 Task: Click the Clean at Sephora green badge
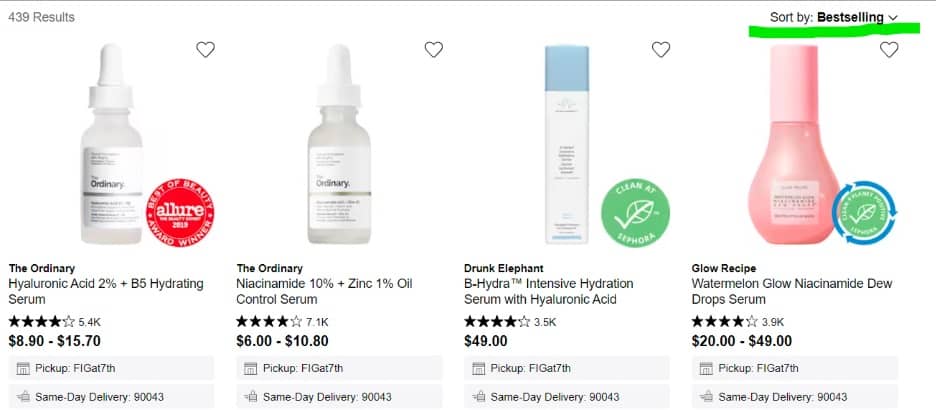[x=635, y=212]
